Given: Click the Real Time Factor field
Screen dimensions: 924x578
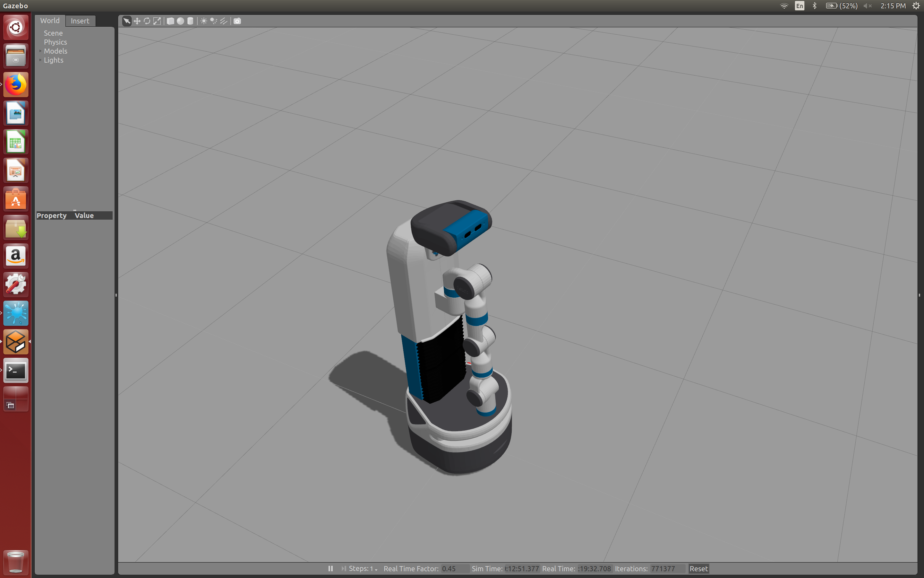Looking at the screenshot, I should coord(455,568).
